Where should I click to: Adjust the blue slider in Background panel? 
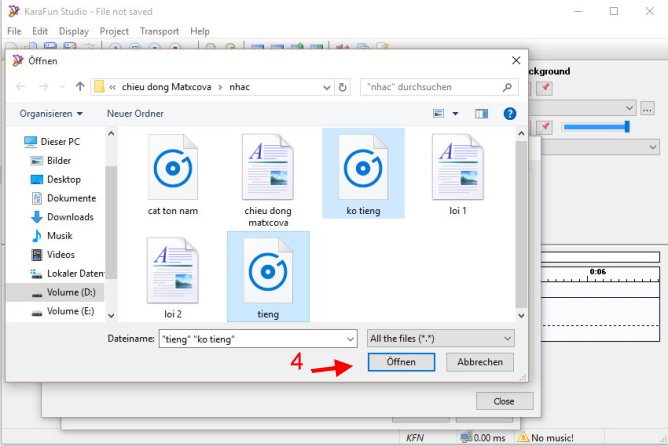pyautogui.click(x=626, y=127)
